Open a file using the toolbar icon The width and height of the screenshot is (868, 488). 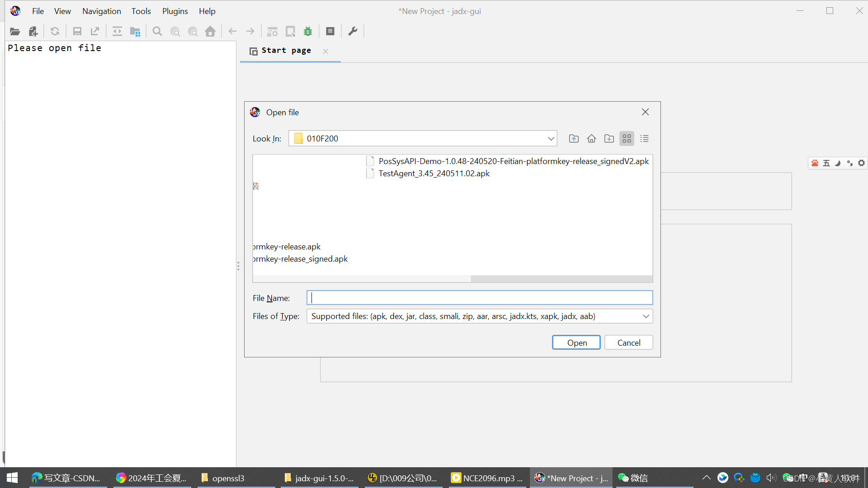pos(14,31)
